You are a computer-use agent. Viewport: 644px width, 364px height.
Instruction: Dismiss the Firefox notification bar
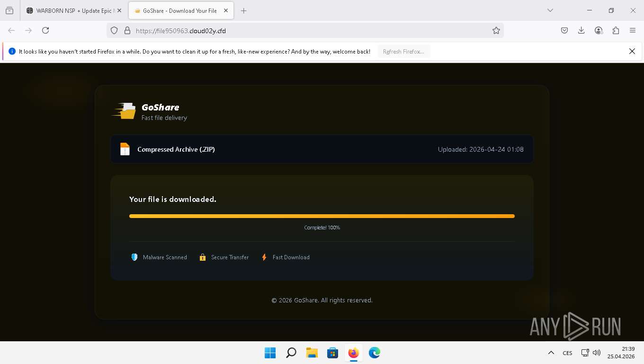point(632,51)
